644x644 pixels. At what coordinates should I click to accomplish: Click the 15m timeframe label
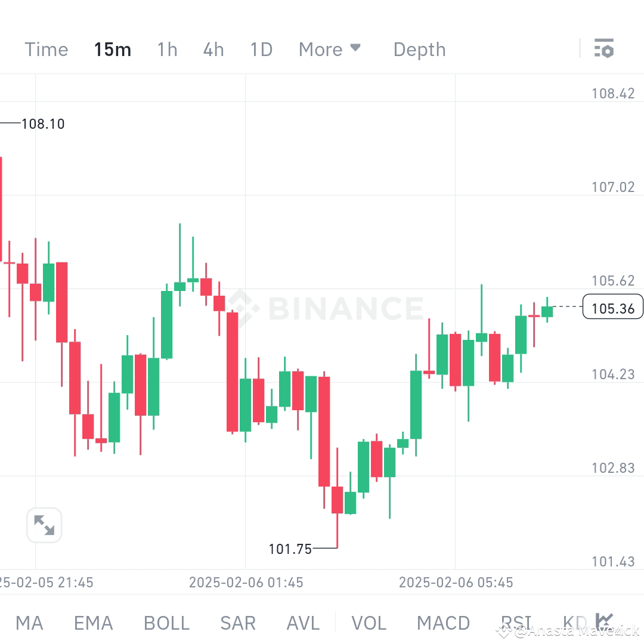(112, 49)
